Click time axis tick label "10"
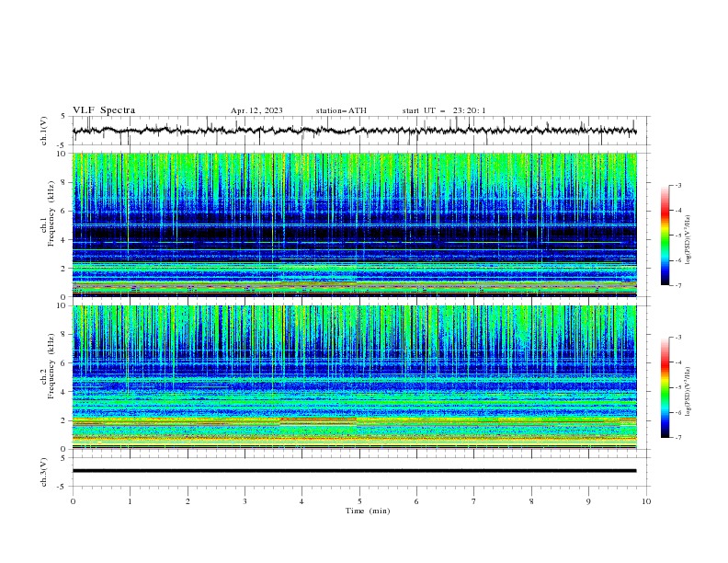Screen dimensions: 728x563 click(x=646, y=501)
